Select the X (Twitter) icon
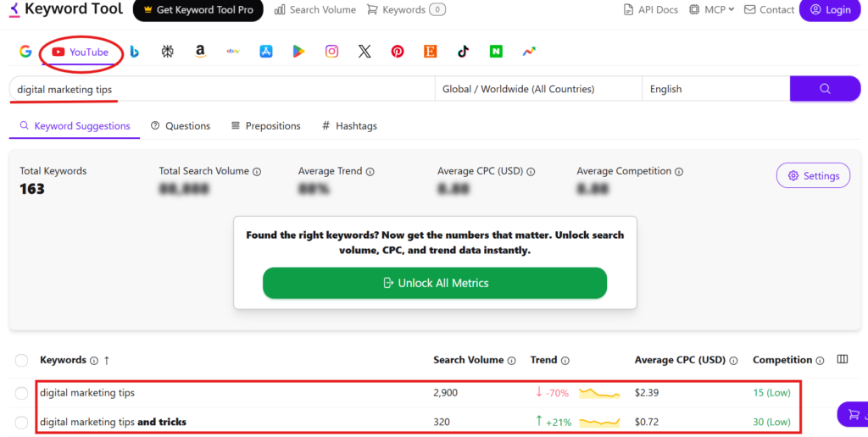868x437 pixels. (x=364, y=52)
